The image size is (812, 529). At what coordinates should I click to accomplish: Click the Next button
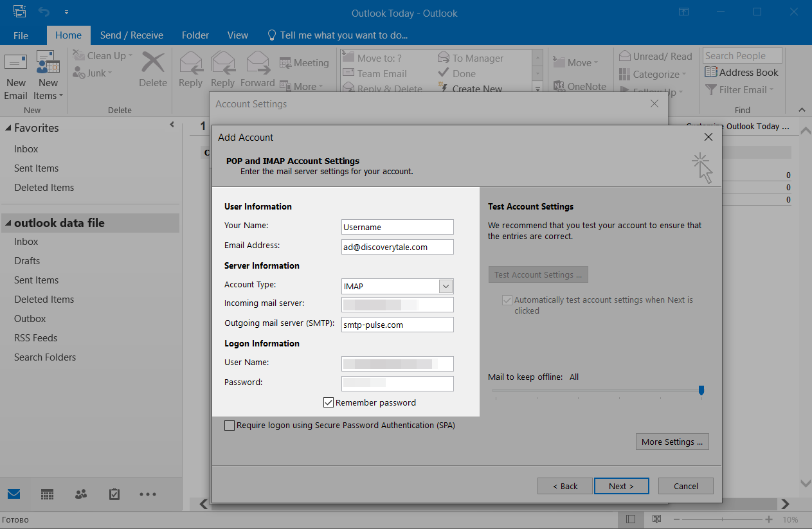621,486
